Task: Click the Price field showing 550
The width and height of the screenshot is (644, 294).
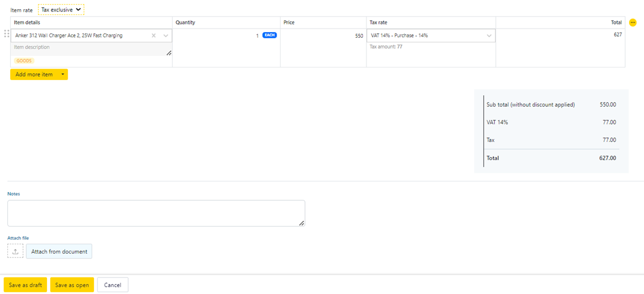Action: (323, 35)
